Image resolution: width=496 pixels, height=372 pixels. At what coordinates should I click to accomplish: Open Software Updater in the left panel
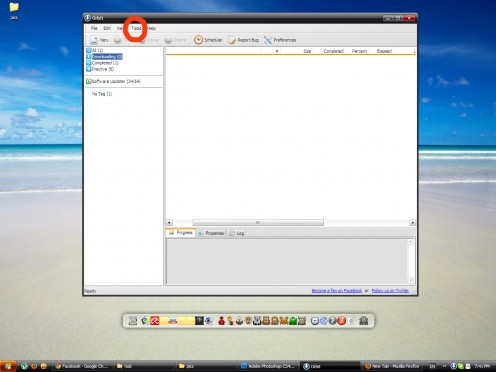[x=113, y=81]
